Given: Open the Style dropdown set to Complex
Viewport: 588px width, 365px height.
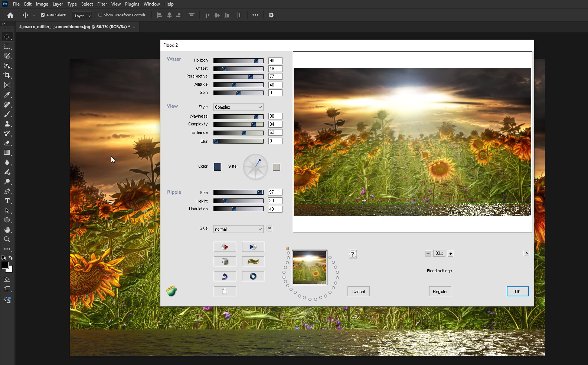Looking at the screenshot, I should [238, 107].
